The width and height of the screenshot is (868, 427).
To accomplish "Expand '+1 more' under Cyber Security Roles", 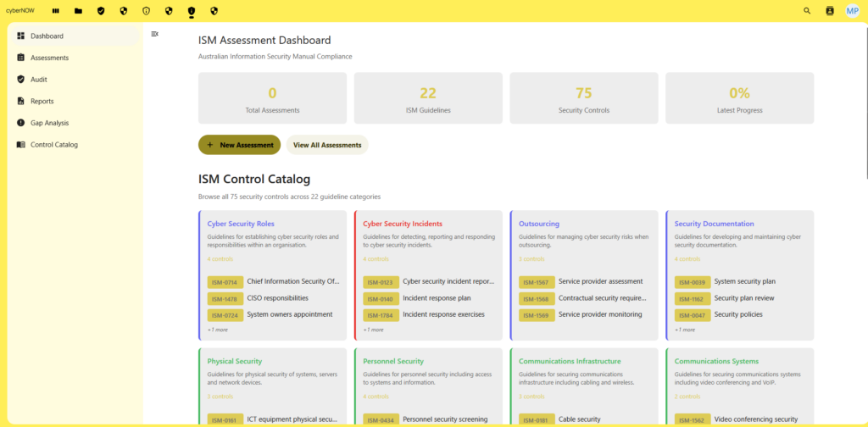I will [x=216, y=330].
